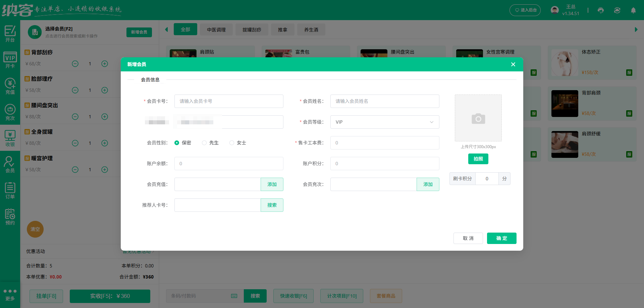The width and height of the screenshot is (644, 308).
Task: Open the notification bell icon
Action: [x=633, y=10]
